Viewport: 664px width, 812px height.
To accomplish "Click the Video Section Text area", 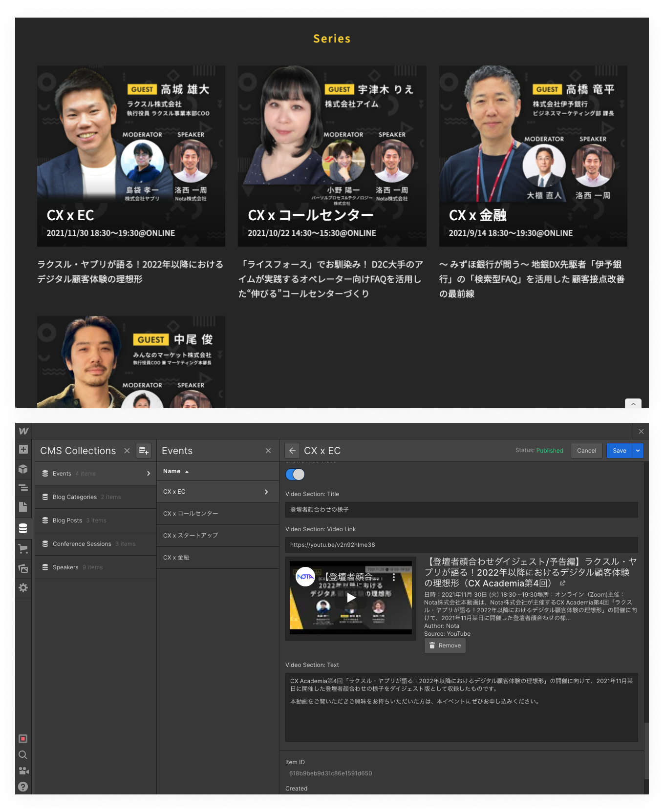I will [x=461, y=708].
